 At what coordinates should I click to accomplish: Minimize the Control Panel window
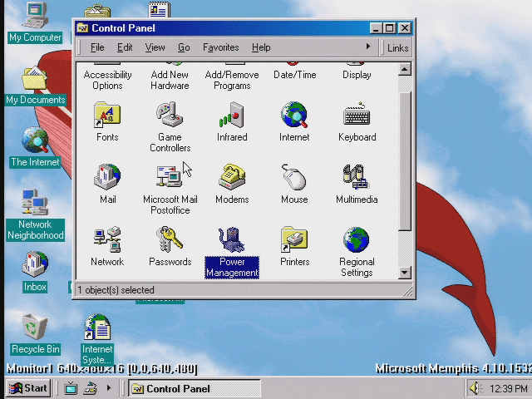click(376, 28)
